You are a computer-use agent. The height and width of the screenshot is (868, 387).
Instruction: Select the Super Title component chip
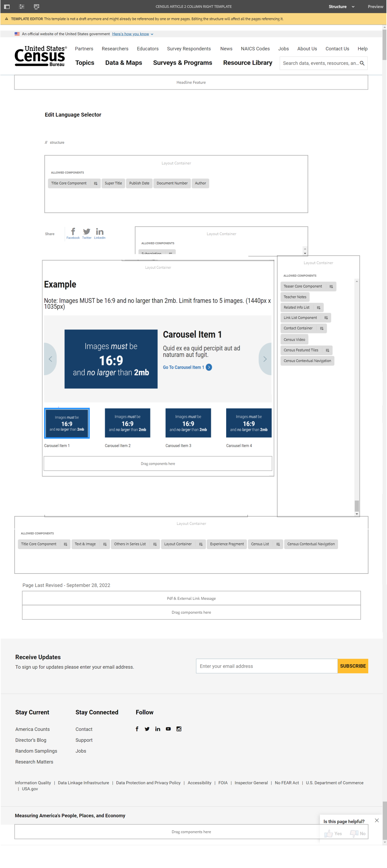tap(113, 183)
